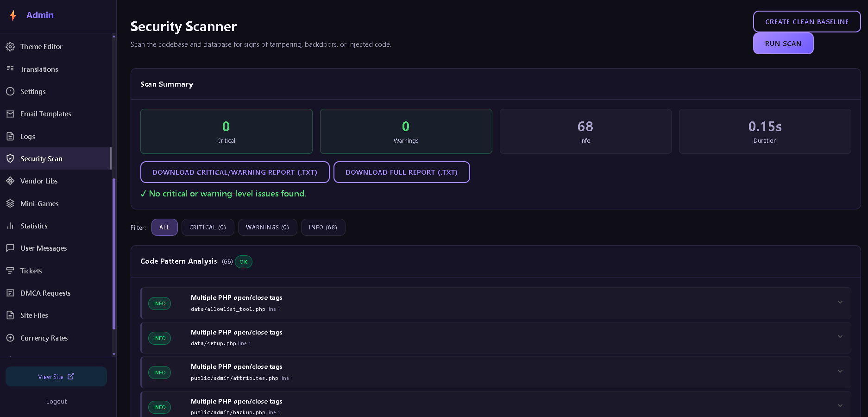Expand the data/setup.php finding row
The image size is (868, 417).
pos(496,338)
